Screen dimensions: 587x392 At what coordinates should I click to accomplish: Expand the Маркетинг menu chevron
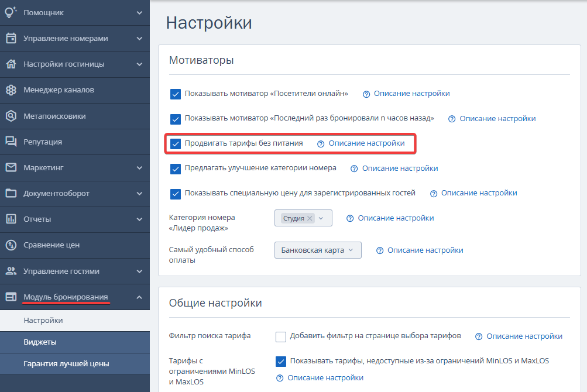coord(139,168)
